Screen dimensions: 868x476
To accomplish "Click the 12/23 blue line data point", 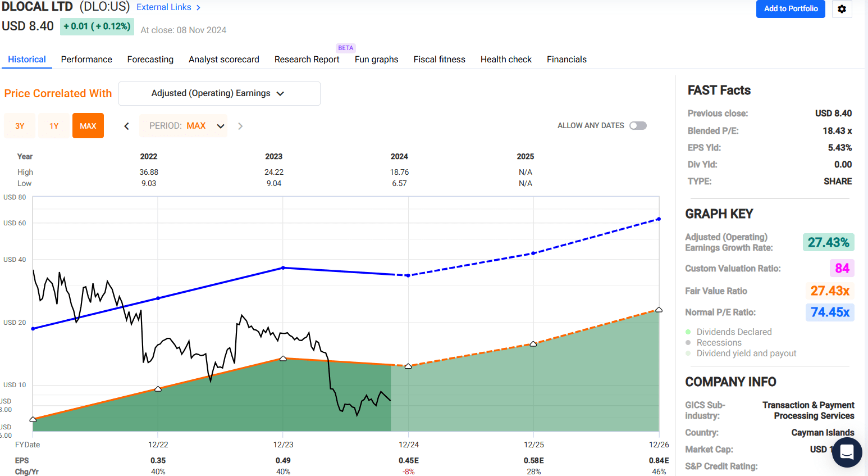I will [x=283, y=268].
